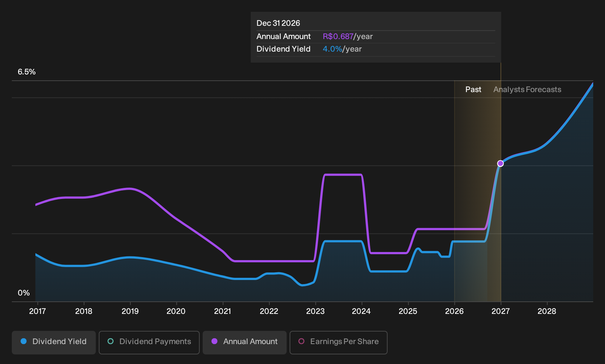The width and height of the screenshot is (605, 364).
Task: Click the 2018 x-axis label
Action: (x=84, y=311)
